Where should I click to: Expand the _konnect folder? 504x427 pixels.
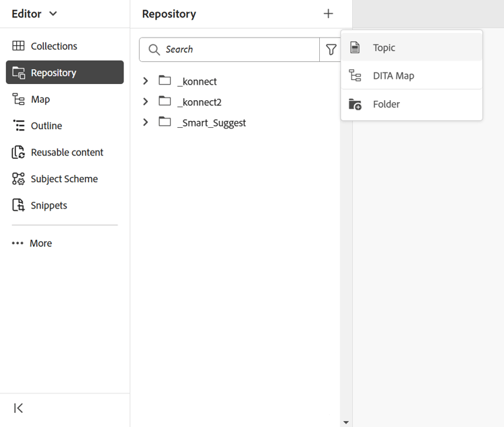pos(146,81)
